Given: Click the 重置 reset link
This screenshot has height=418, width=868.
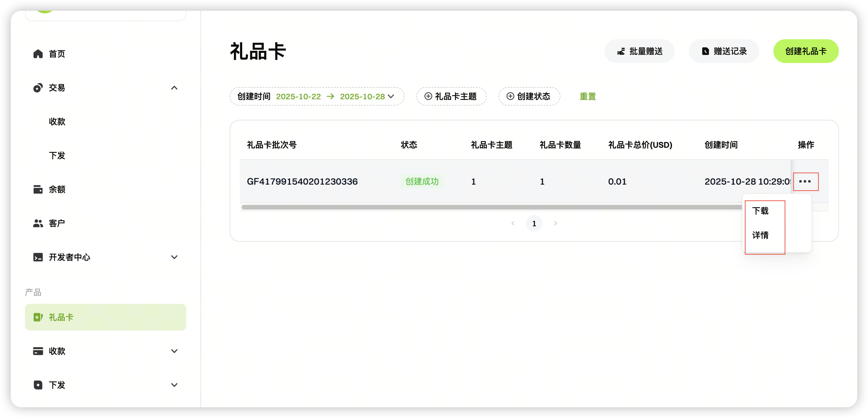Looking at the screenshot, I should [x=588, y=97].
